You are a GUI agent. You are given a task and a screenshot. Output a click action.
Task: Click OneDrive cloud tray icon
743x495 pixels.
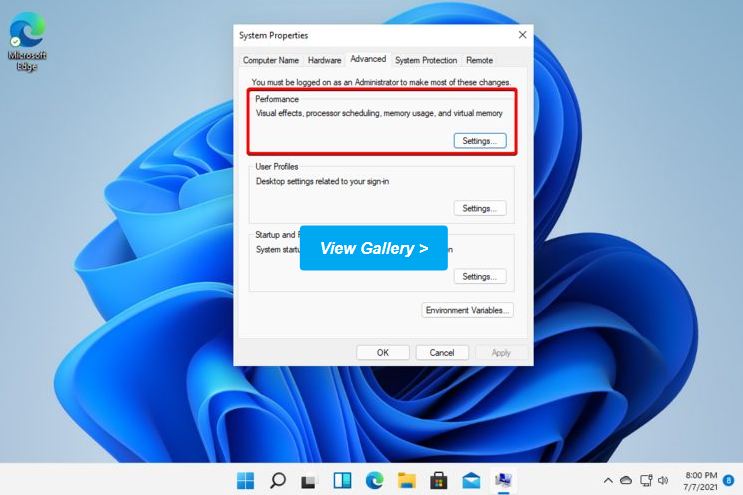(626, 480)
